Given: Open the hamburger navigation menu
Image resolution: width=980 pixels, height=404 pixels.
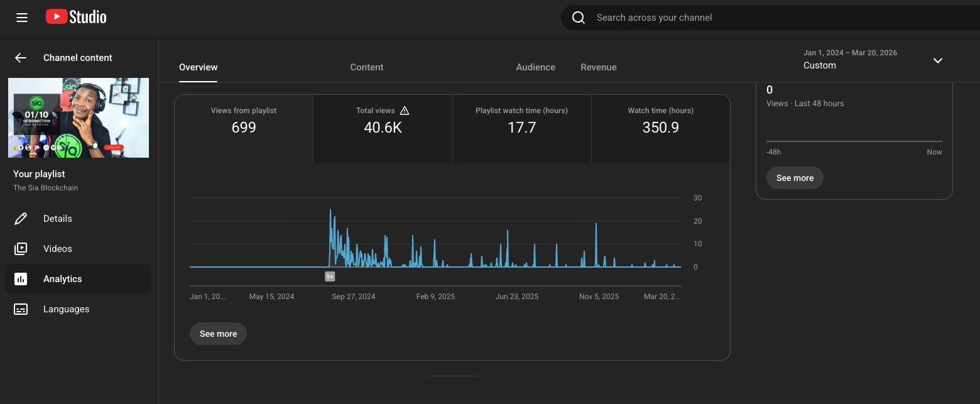Looking at the screenshot, I should pyautogui.click(x=22, y=18).
